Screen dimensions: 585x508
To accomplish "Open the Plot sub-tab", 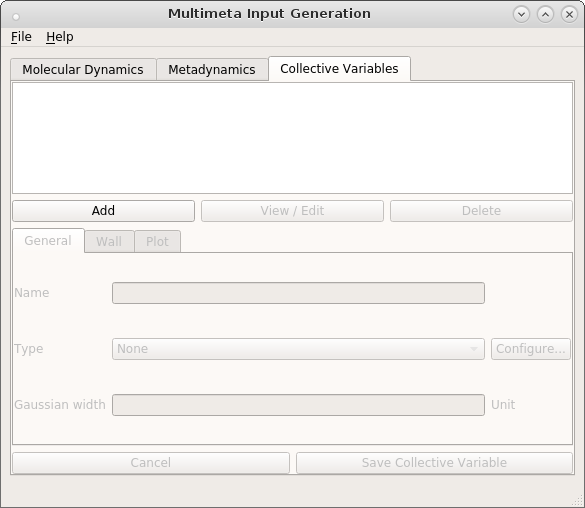I will pos(157,242).
